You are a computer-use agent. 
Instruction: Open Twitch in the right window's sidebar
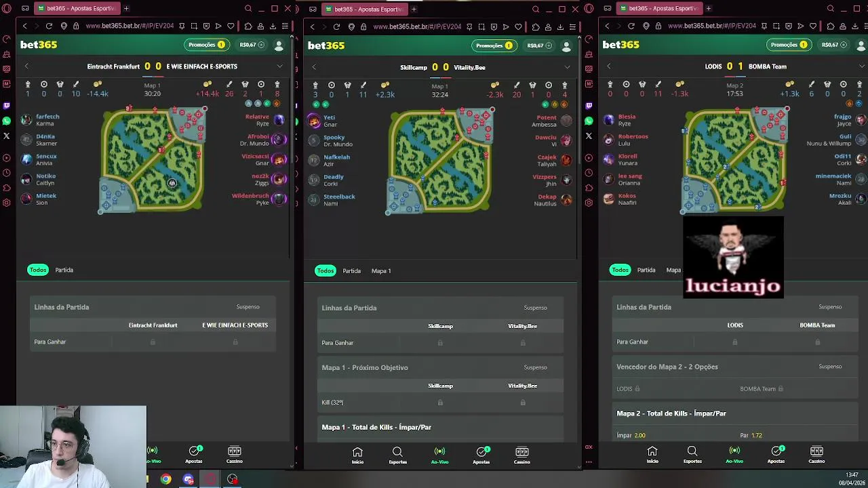[589, 106]
